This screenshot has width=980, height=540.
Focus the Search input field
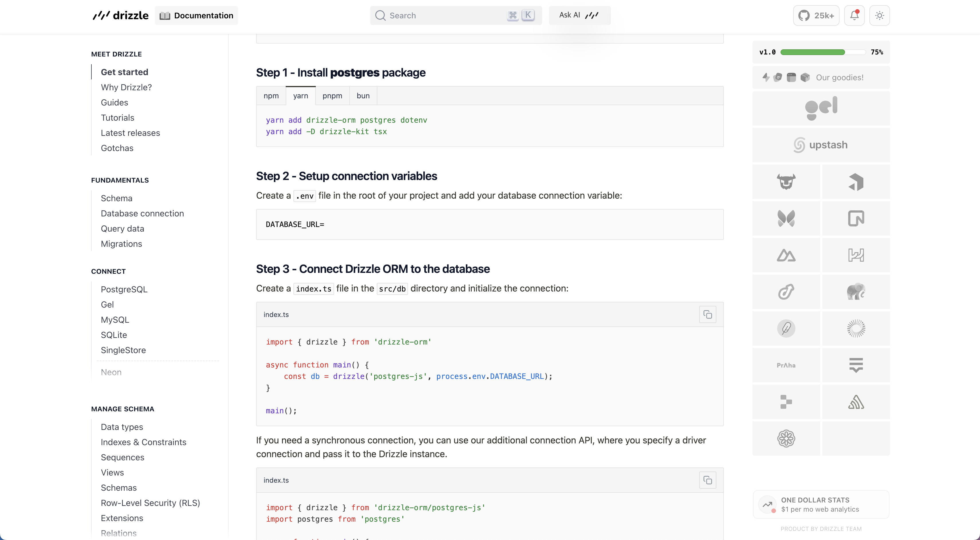click(x=456, y=15)
